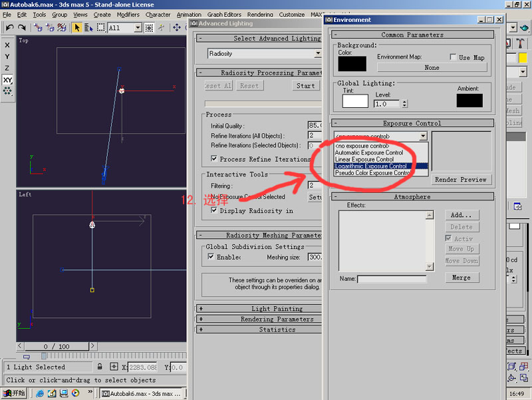Select Pseudo Color Exposure Control option
532x400 pixels.
[380, 173]
